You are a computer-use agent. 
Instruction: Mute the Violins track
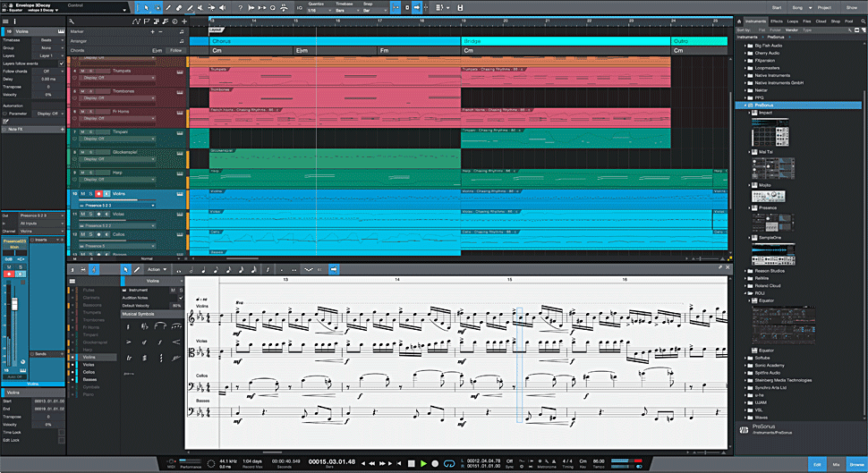pos(83,194)
